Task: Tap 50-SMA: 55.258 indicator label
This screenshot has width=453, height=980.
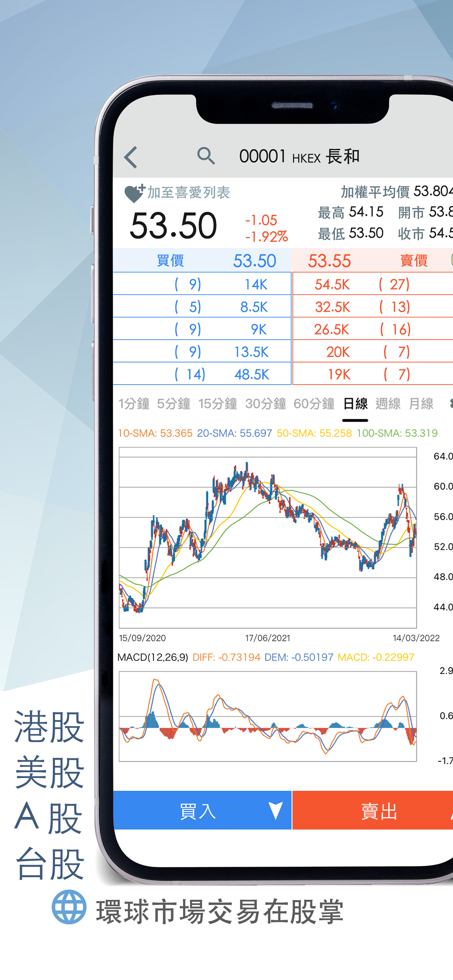Action: (314, 433)
